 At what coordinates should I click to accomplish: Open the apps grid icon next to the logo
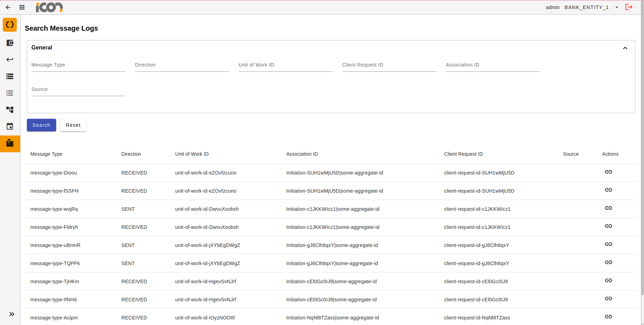[x=22, y=7]
